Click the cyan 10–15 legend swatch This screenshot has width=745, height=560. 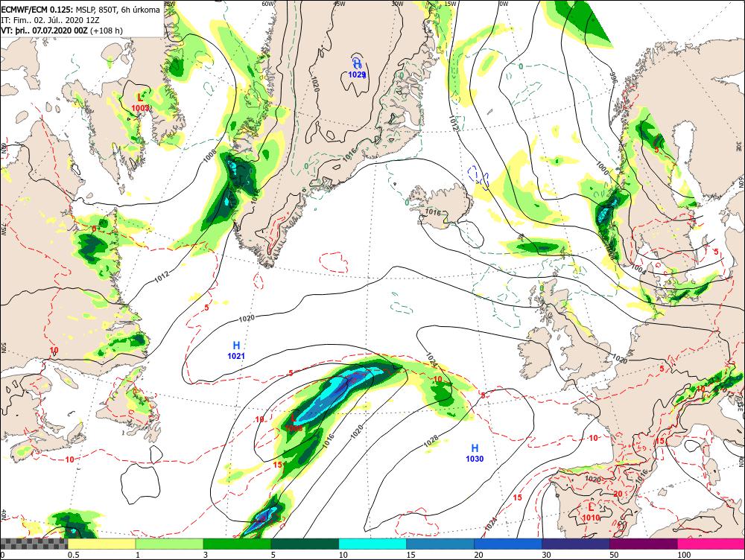(x=372, y=544)
